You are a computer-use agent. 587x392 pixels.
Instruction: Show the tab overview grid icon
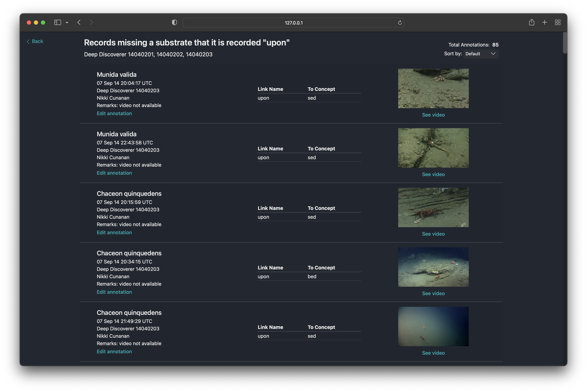tap(558, 23)
